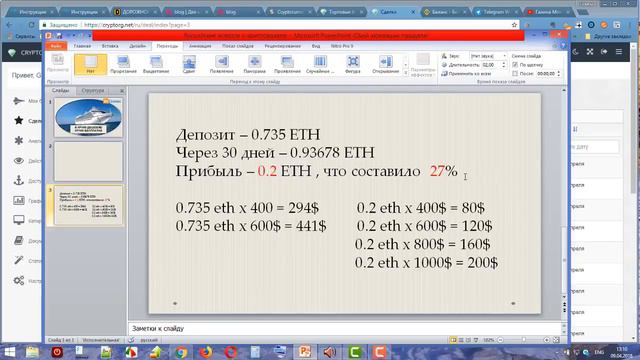640x360 pixels.
Task: Apply the 'Сдвиг' (Push) transition
Action: coord(189,64)
